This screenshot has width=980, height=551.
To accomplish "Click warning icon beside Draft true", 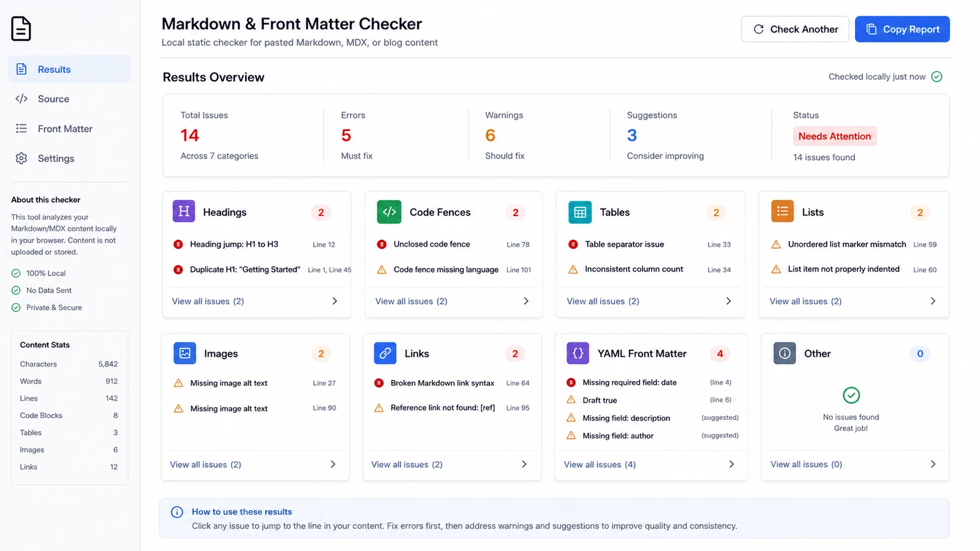I will pos(571,400).
